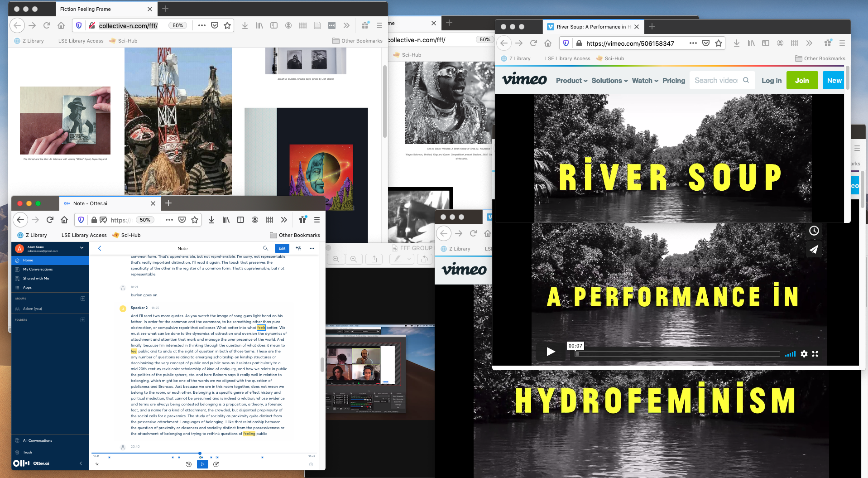
Task: Share the River Soup video with the paper-plane icon
Action: pos(814,249)
